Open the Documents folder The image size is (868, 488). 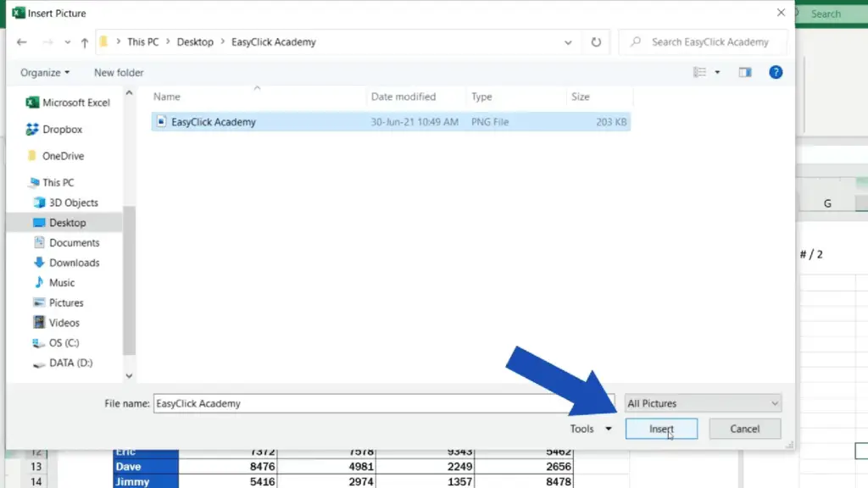point(66,242)
